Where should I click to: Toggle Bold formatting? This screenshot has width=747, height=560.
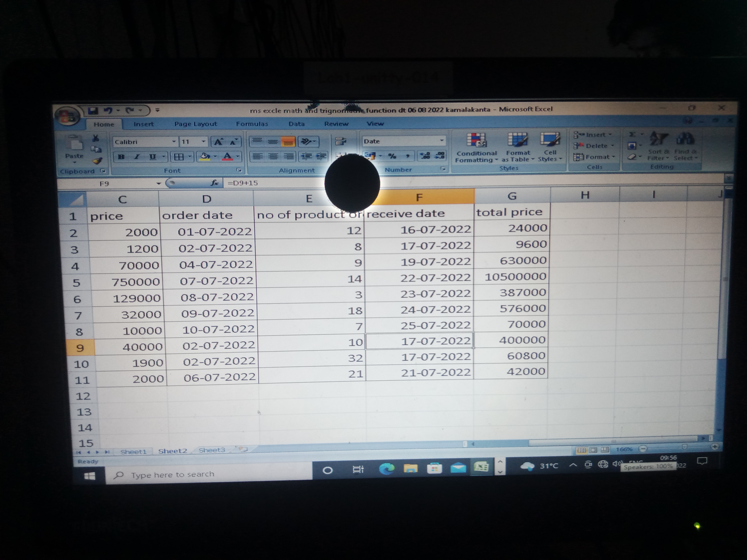121,157
